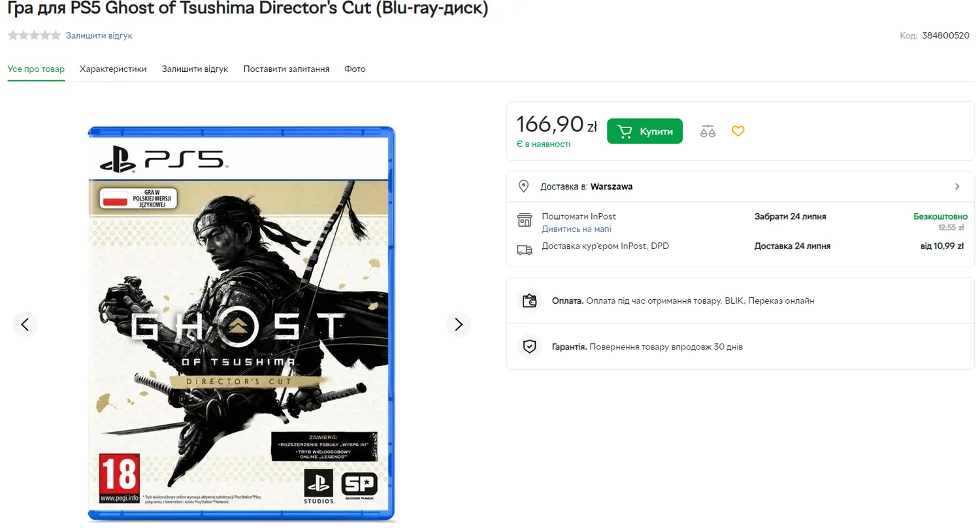Switch to the Характеристики tab
This screenshot has width=980, height=528.
113,69
